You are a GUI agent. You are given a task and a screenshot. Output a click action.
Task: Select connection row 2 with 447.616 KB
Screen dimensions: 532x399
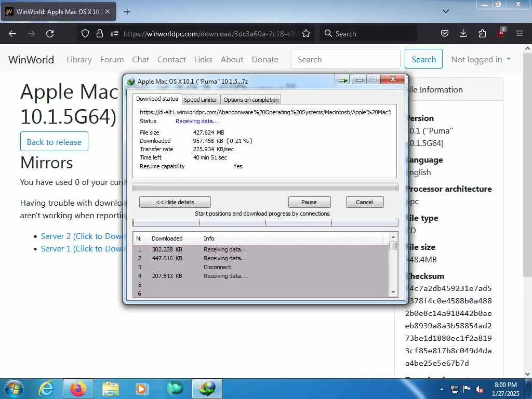(261, 258)
